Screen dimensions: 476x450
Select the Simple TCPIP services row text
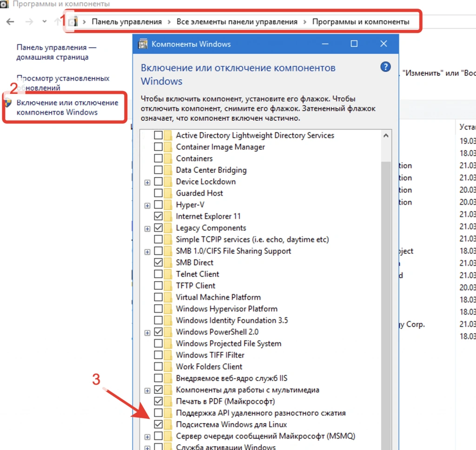252,239
